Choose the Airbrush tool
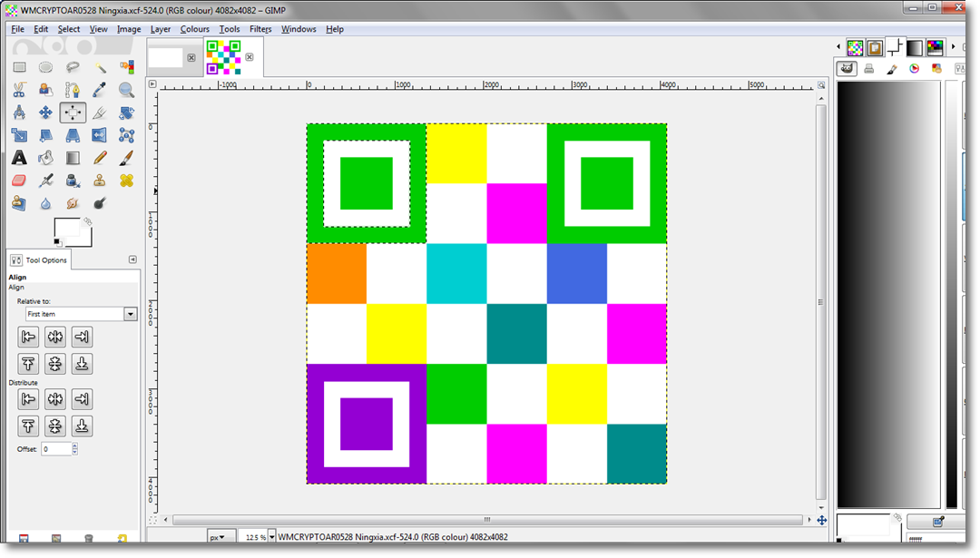 pyautogui.click(x=45, y=181)
